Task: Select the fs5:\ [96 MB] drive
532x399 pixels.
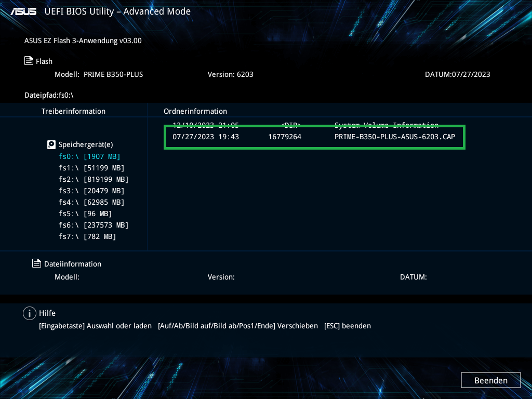Action: [x=85, y=214]
